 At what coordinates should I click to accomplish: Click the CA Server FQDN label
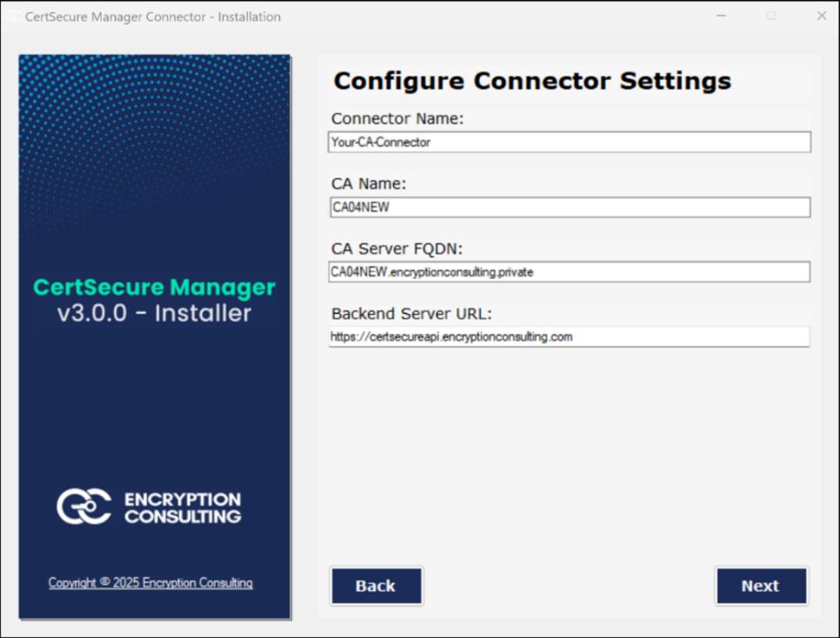tap(397, 249)
